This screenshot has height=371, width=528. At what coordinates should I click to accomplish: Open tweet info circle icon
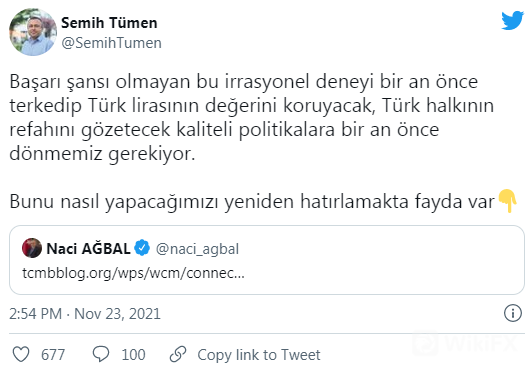coord(513,313)
